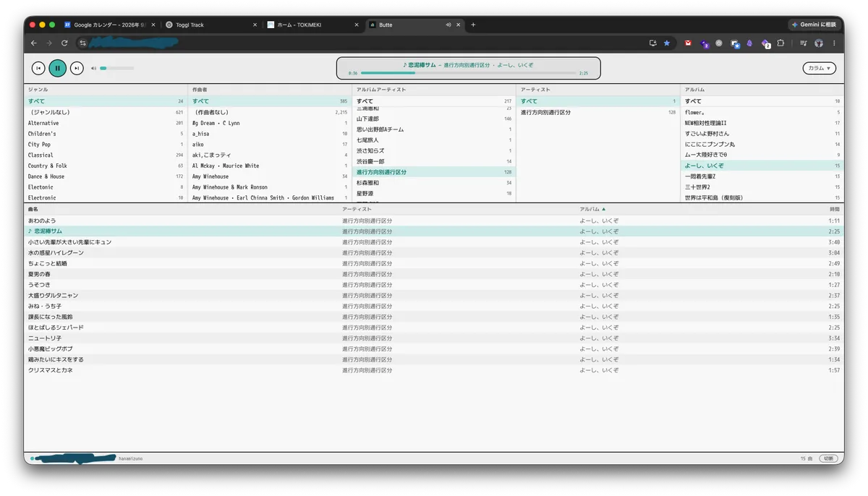Image resolution: width=868 pixels, height=496 pixels.
Task: Select the song クリスマスとカネ
Action: pos(434,370)
